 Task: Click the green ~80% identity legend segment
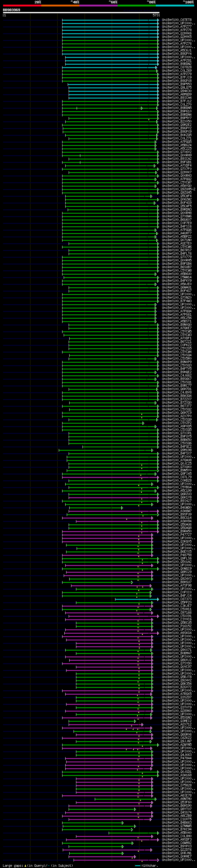coord(136,6)
